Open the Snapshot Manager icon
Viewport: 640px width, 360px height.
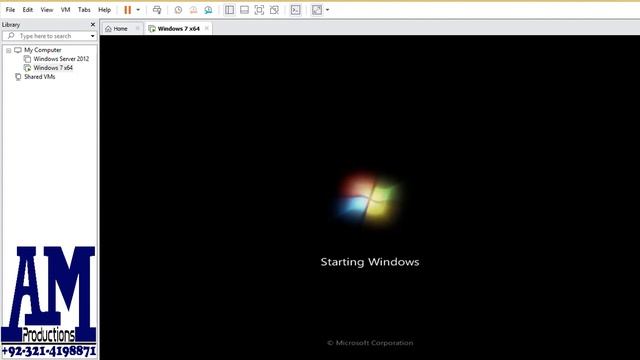[x=208, y=10]
